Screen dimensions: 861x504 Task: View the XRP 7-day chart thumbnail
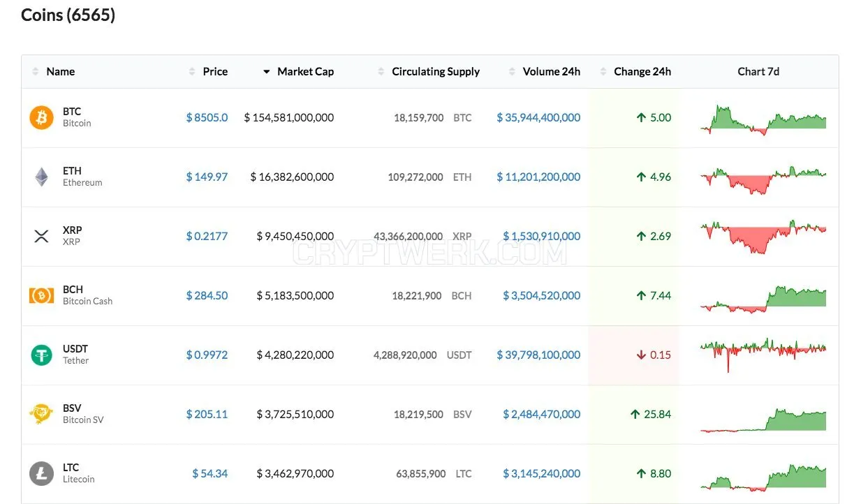[x=763, y=238]
